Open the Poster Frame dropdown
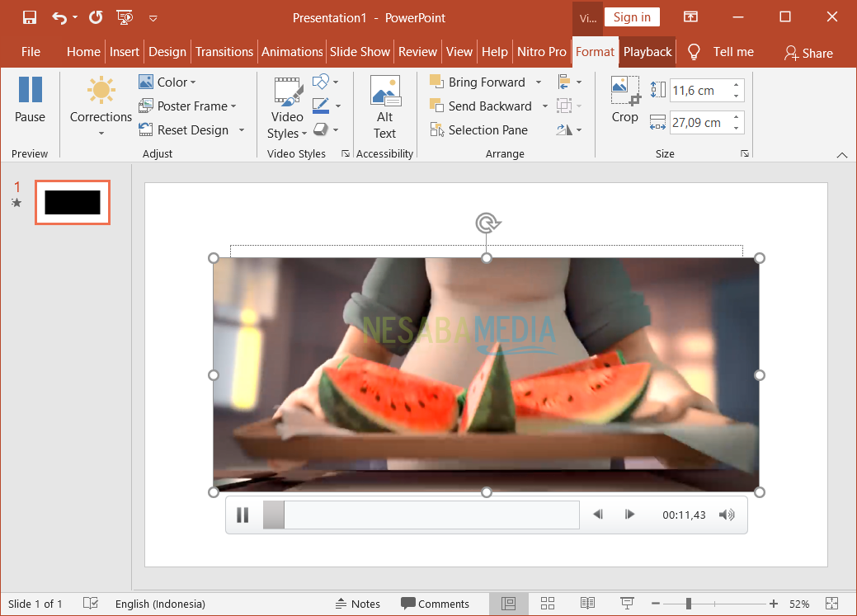 coord(233,106)
